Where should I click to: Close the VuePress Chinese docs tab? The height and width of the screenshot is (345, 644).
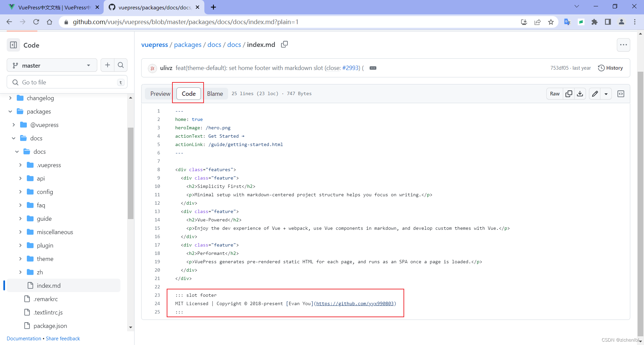97,7
